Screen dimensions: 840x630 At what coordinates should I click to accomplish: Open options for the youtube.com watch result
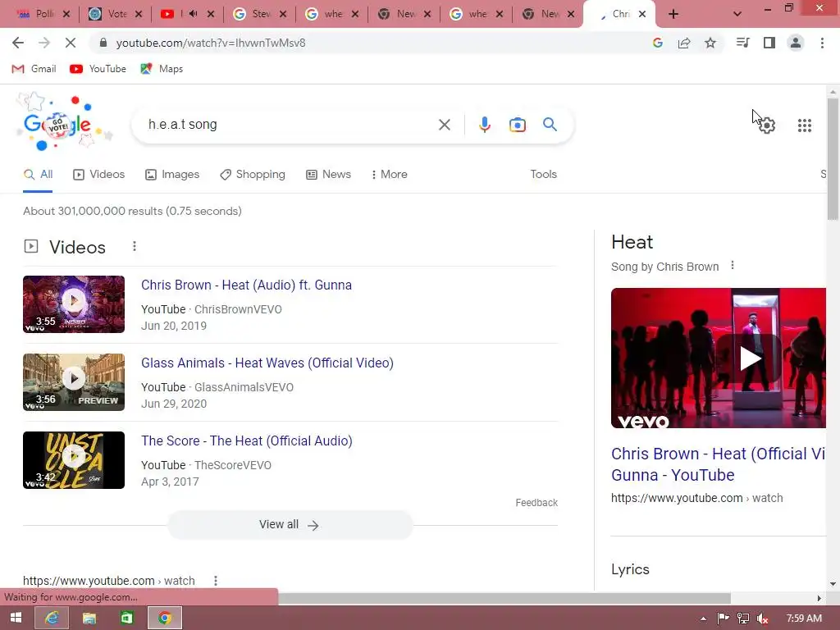pos(216,581)
